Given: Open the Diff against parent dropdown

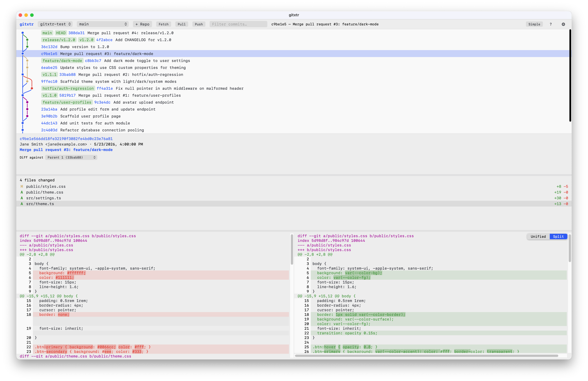Looking at the screenshot, I should pos(71,158).
